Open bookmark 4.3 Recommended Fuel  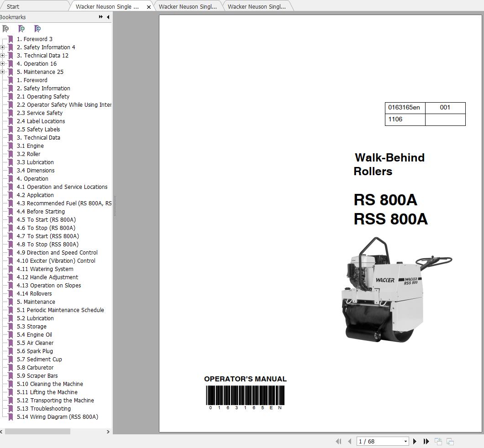click(64, 203)
